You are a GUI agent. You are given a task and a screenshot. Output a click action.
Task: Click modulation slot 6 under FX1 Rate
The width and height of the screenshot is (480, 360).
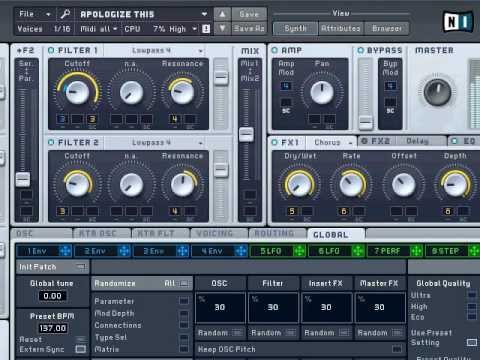coord(343,211)
